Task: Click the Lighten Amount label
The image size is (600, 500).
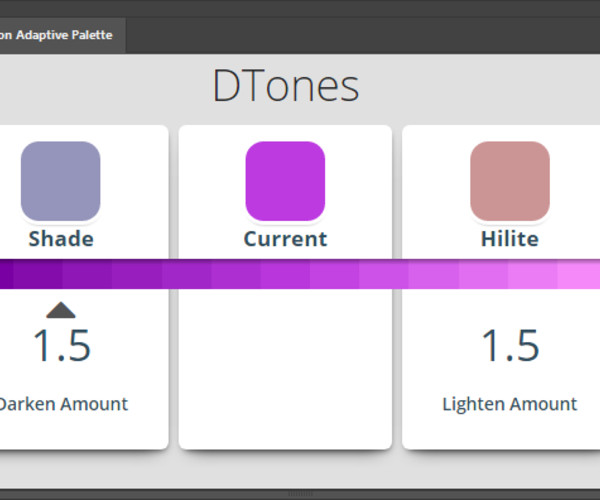Action: coord(510,404)
